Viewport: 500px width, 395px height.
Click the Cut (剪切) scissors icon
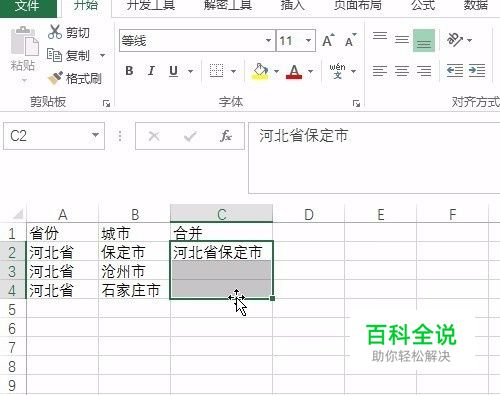(55, 32)
